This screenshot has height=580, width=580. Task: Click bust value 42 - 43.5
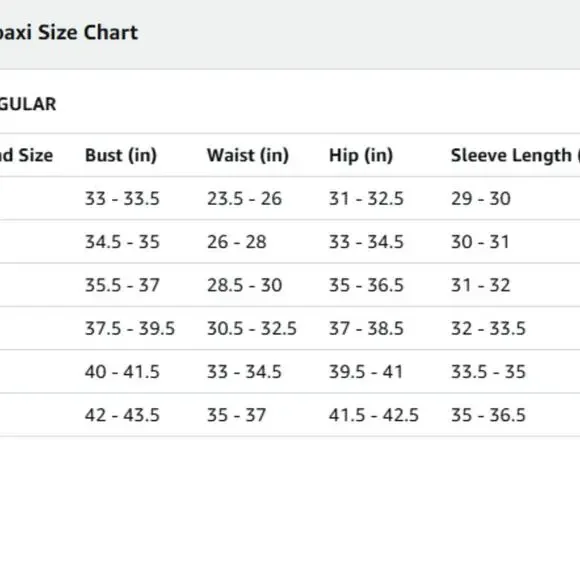tap(122, 415)
